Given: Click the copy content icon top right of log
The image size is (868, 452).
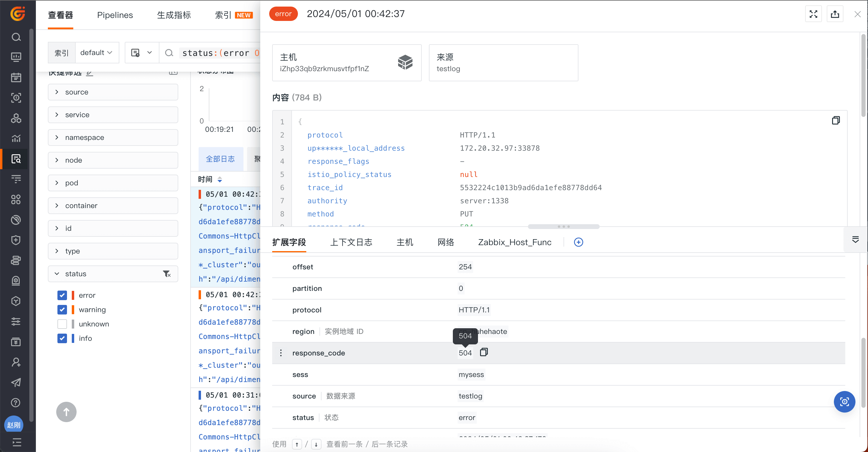Looking at the screenshot, I should [x=835, y=120].
